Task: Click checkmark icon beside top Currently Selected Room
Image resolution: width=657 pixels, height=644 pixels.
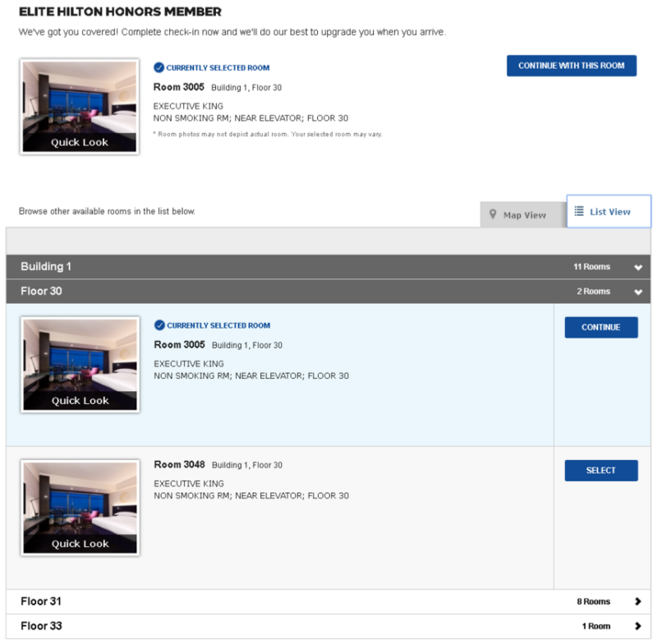Action: pyautogui.click(x=159, y=67)
